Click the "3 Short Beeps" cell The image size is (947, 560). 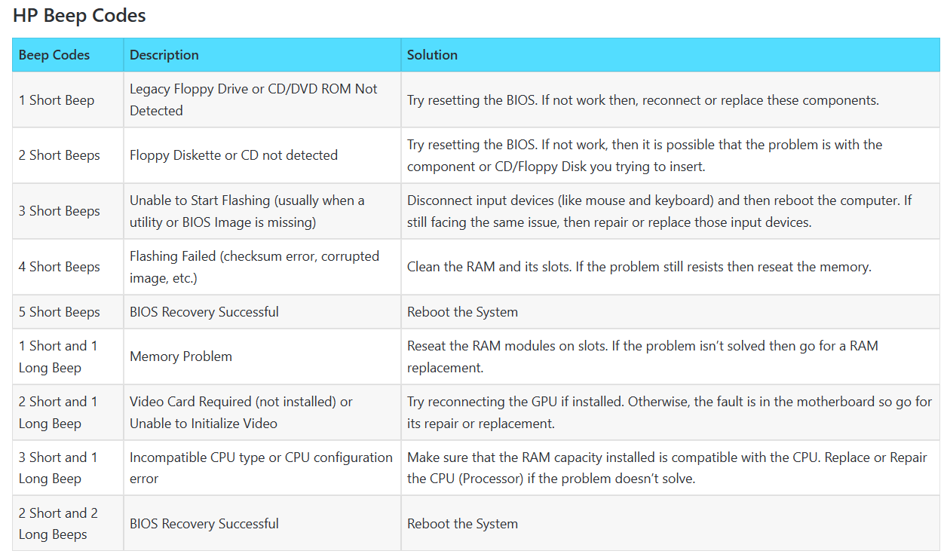60,211
